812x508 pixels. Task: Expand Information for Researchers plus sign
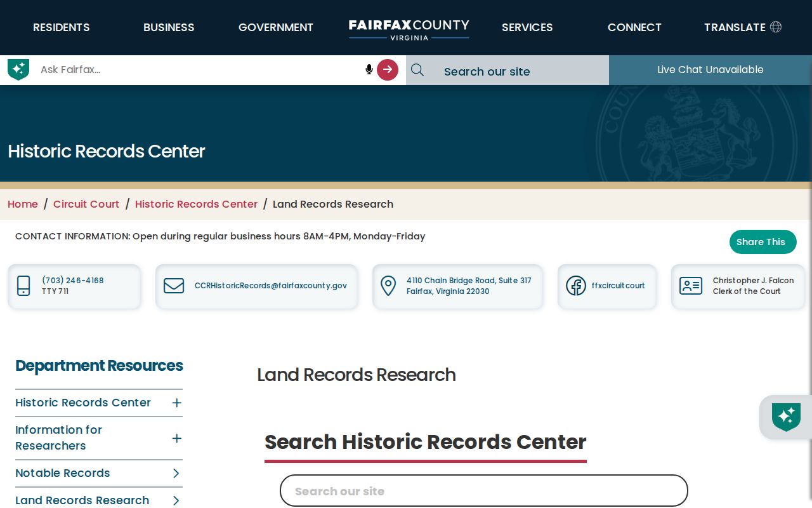pos(177,438)
